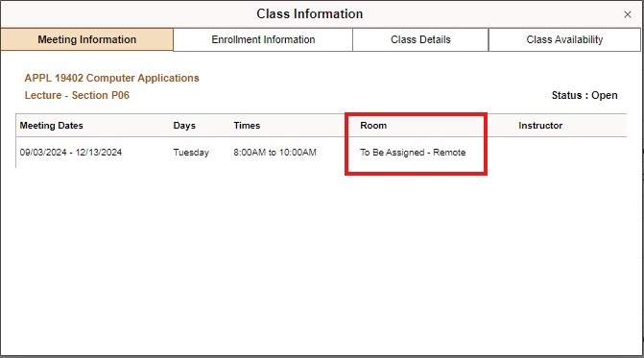Viewport: 644px width, 358px height.
Task: Switch to the Meeting Information tab
Action: click(86, 39)
